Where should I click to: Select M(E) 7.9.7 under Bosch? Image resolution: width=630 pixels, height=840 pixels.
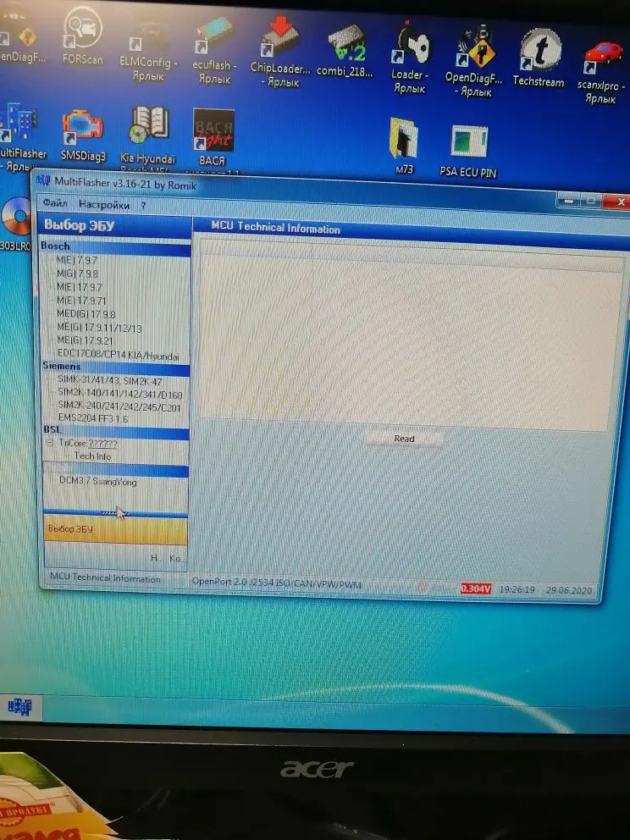click(x=77, y=260)
